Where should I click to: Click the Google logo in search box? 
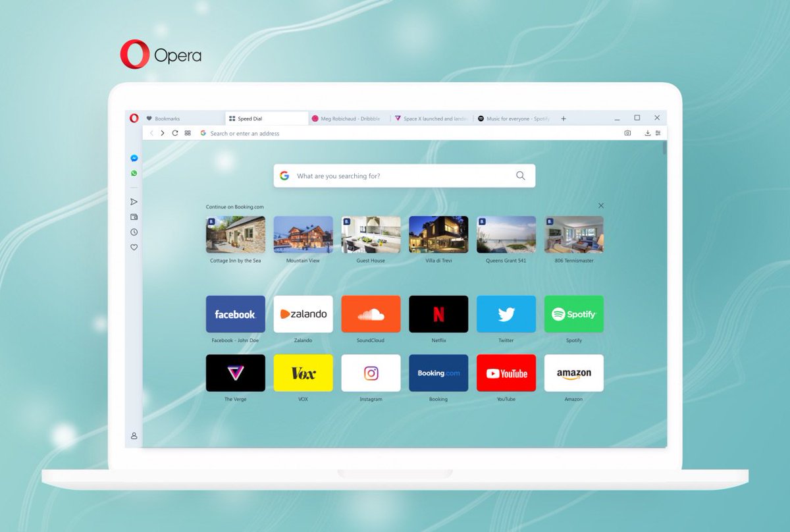pos(284,176)
